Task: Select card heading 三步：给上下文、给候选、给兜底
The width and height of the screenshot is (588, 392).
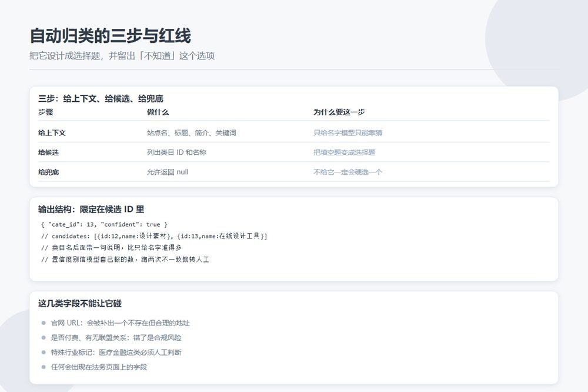Action: coord(101,99)
